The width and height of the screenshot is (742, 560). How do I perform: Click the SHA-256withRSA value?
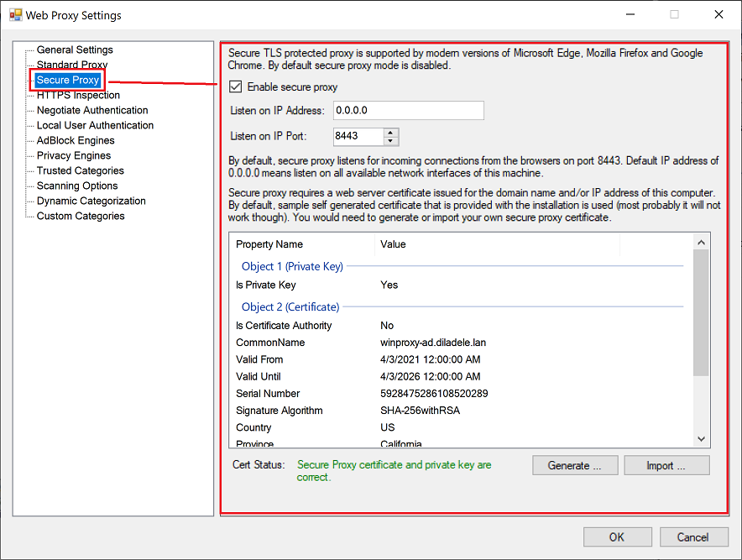tap(421, 411)
